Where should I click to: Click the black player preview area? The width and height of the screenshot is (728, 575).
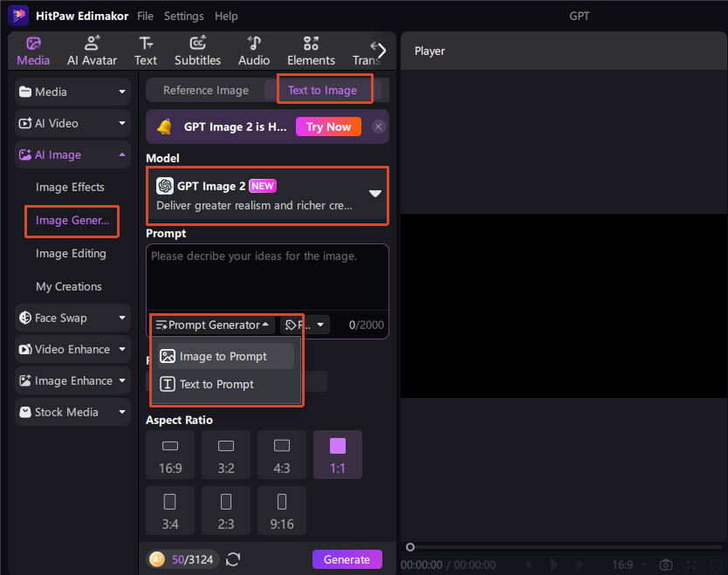point(564,305)
